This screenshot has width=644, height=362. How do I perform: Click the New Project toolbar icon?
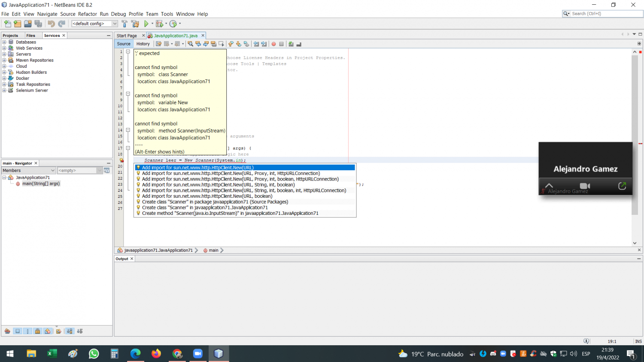pos(18,24)
